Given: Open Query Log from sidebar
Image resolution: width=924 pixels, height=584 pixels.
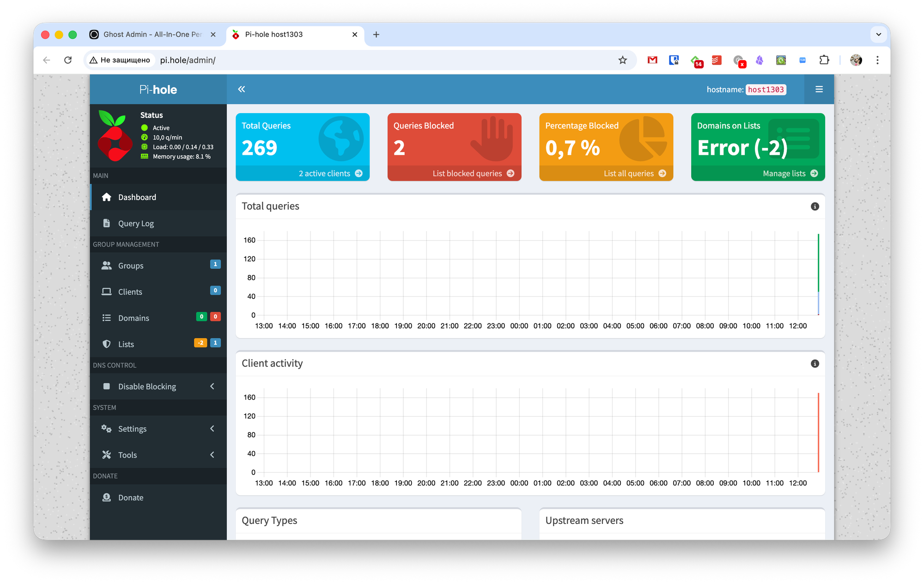Looking at the screenshot, I should (136, 224).
